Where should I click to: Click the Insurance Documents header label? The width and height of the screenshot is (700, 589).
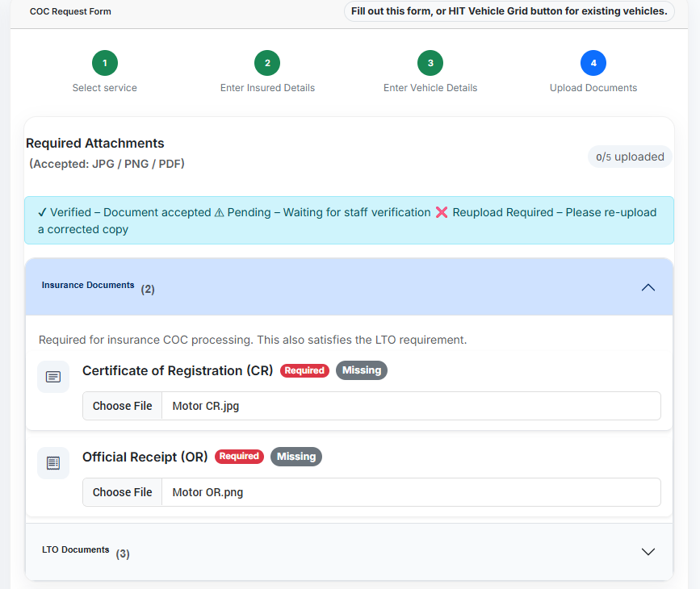(88, 286)
